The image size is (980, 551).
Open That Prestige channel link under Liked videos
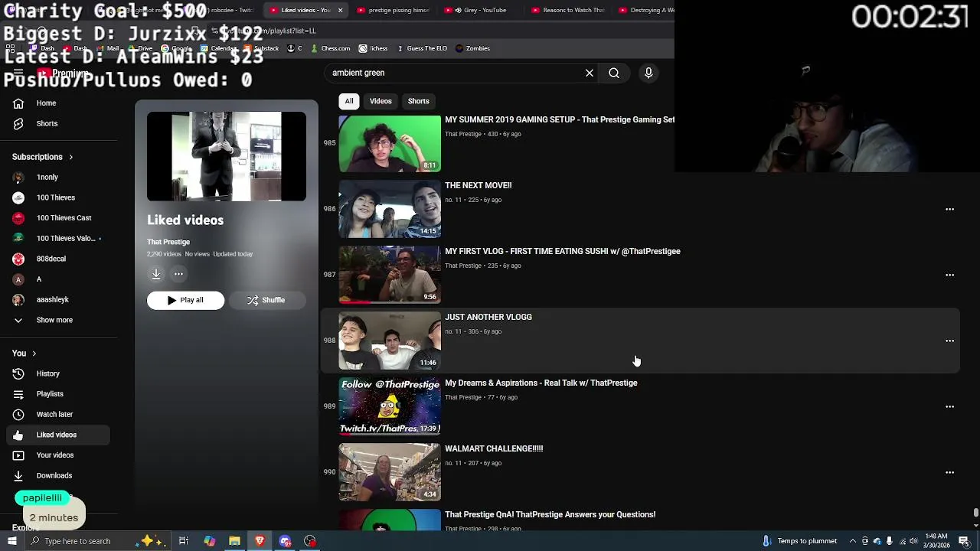(x=168, y=242)
